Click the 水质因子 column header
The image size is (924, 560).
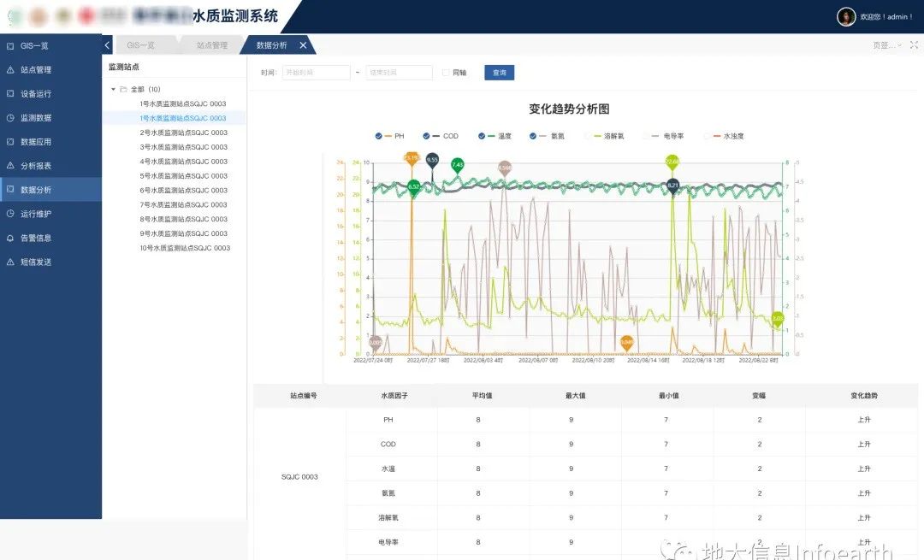394,396
